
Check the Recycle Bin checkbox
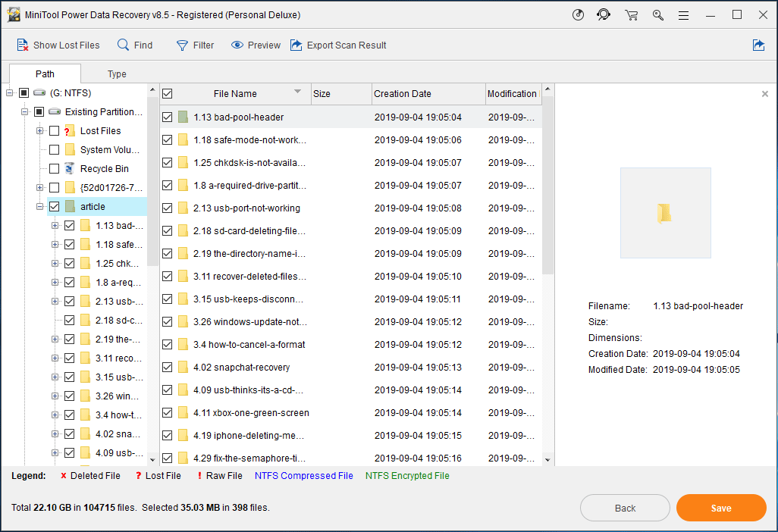(x=55, y=169)
